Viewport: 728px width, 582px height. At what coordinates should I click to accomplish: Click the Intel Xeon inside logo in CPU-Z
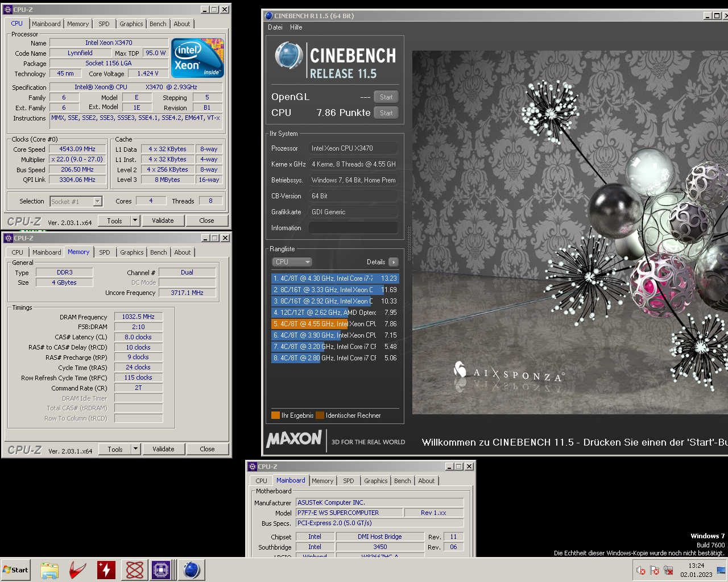pyautogui.click(x=197, y=58)
